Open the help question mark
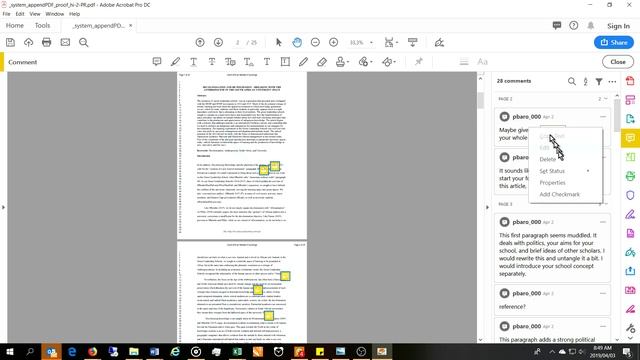640x360 pixels. [x=573, y=25]
